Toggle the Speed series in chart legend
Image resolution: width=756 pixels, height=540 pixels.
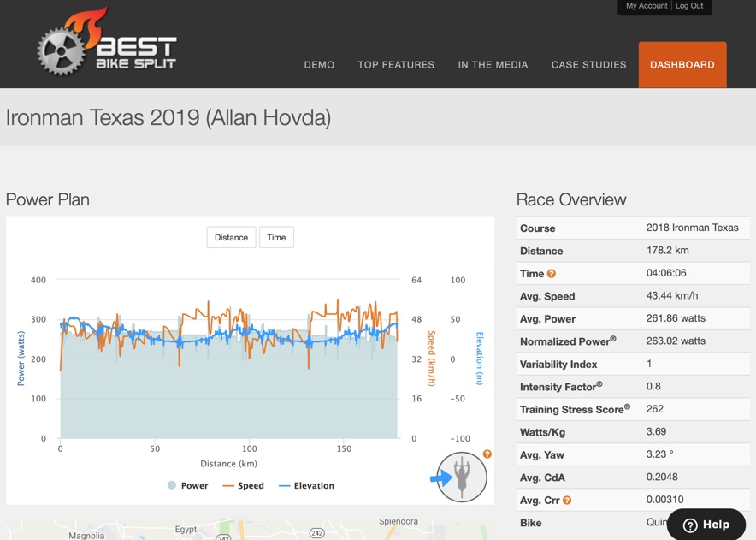tap(244, 485)
